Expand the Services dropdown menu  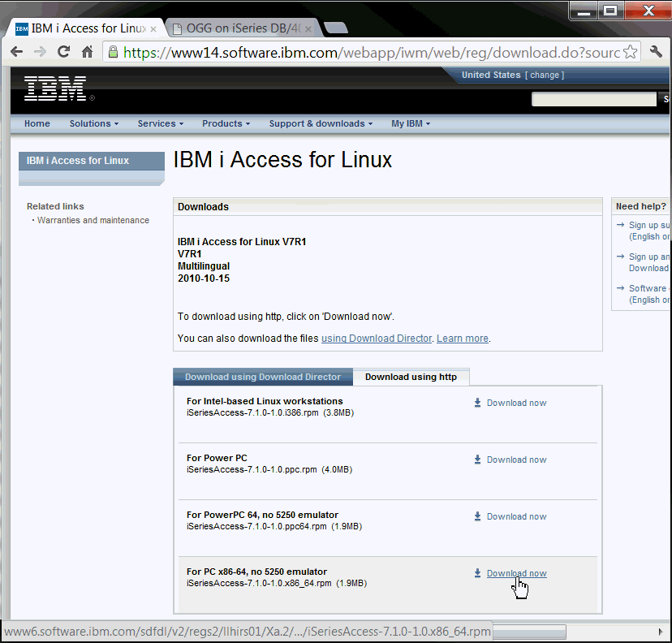(160, 123)
